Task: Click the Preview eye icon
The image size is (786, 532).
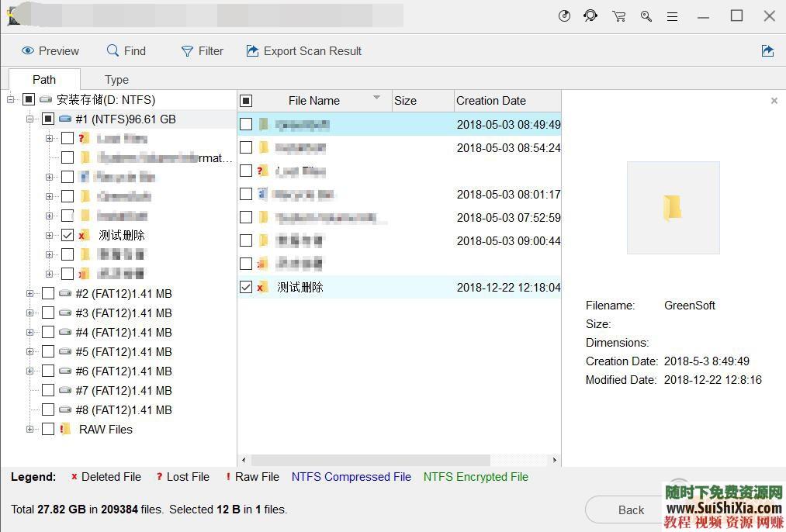Action: (28, 51)
